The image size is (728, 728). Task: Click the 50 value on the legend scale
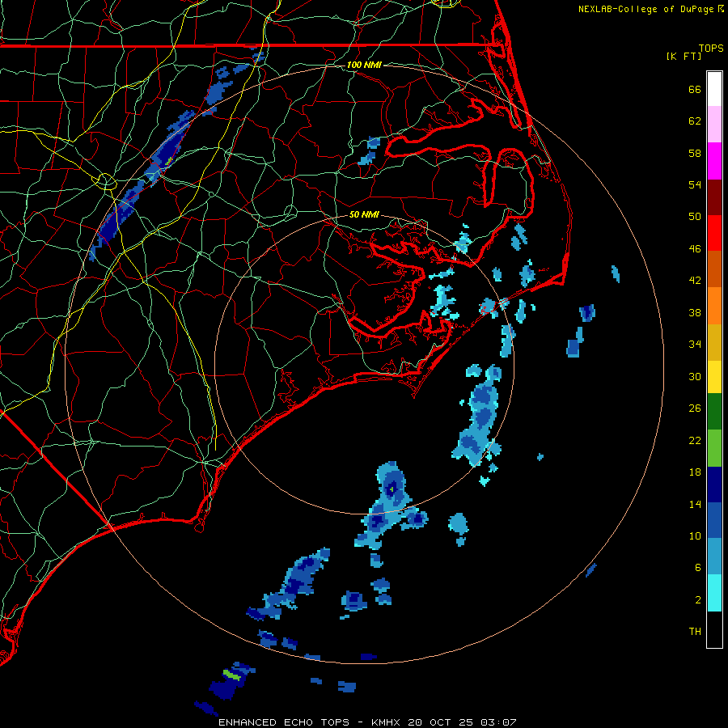click(695, 217)
